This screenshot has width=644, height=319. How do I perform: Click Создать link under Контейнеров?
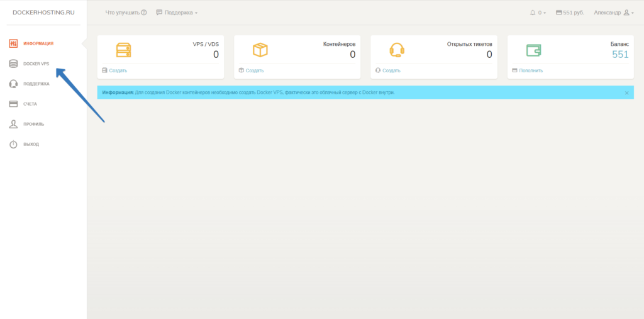(x=254, y=70)
